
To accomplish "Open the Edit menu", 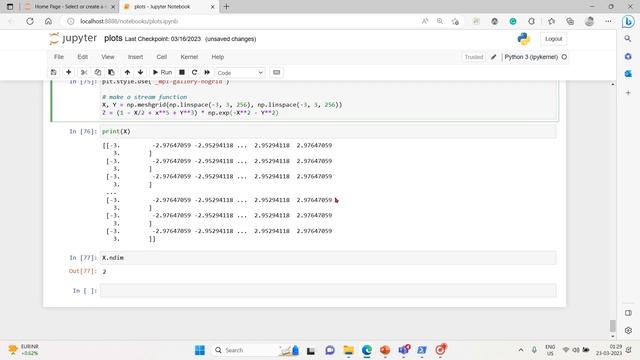I will coord(82,57).
